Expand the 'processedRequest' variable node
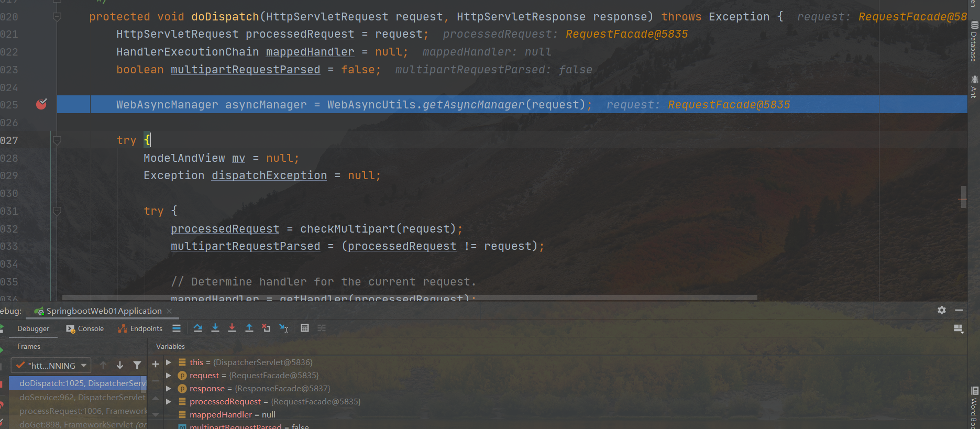 (169, 401)
